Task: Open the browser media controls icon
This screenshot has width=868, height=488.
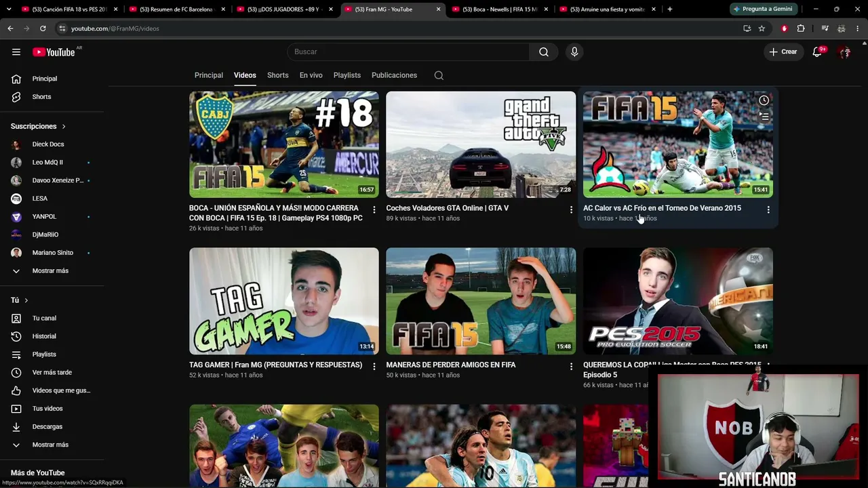Action: tap(825, 28)
